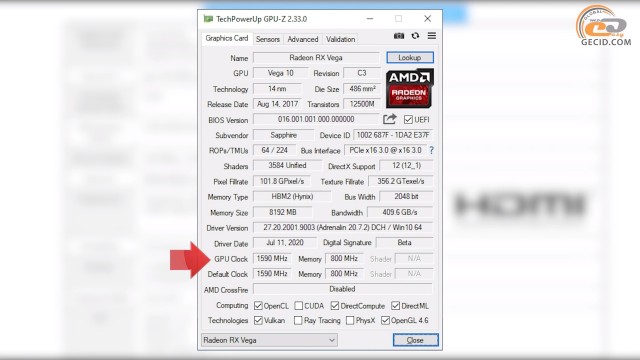This screenshot has height=360, width=640.
Task: Toggle the OpenGL 4.6 checkbox
Action: [385, 320]
